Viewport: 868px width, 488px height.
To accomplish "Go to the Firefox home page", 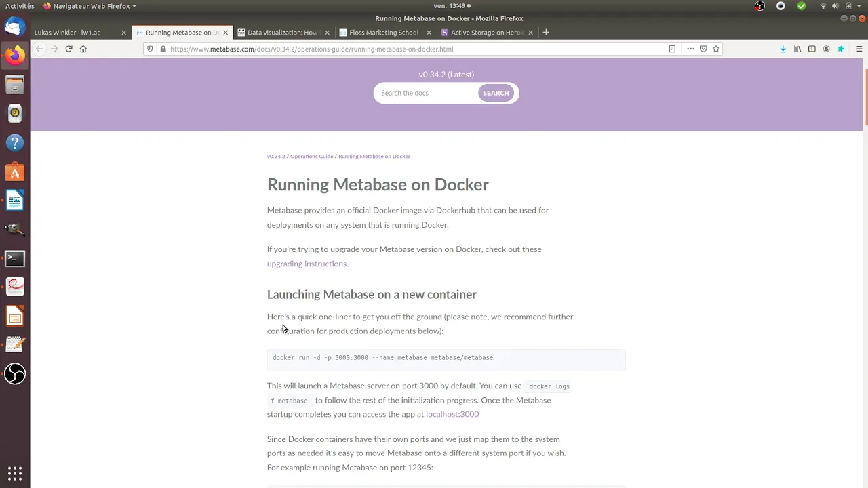I will pos(83,49).
